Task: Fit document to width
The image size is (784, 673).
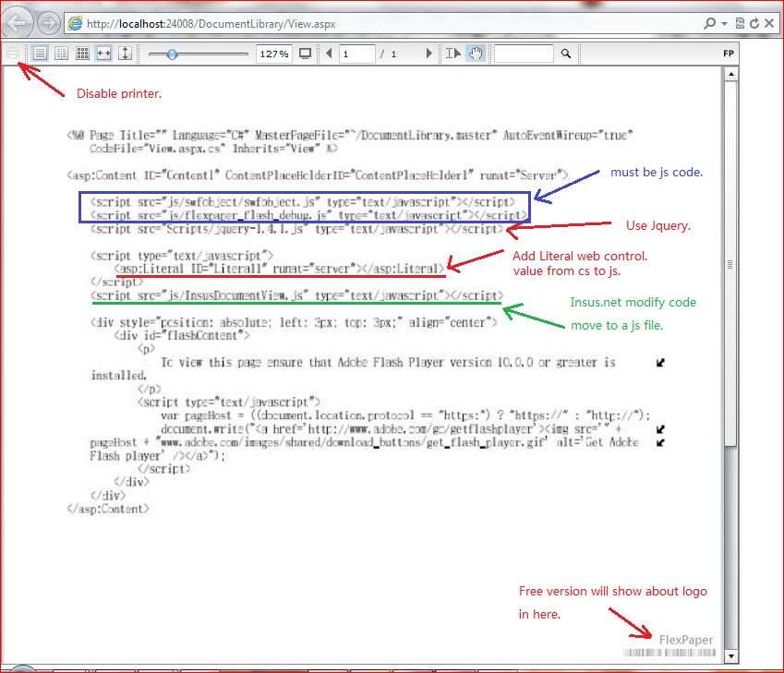Action: tap(103, 53)
